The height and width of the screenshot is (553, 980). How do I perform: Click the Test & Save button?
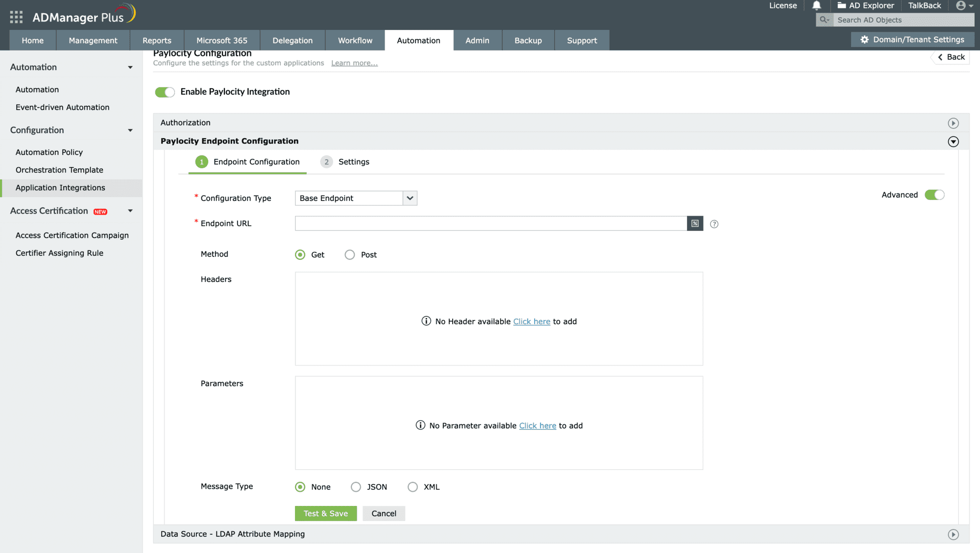[x=325, y=513]
